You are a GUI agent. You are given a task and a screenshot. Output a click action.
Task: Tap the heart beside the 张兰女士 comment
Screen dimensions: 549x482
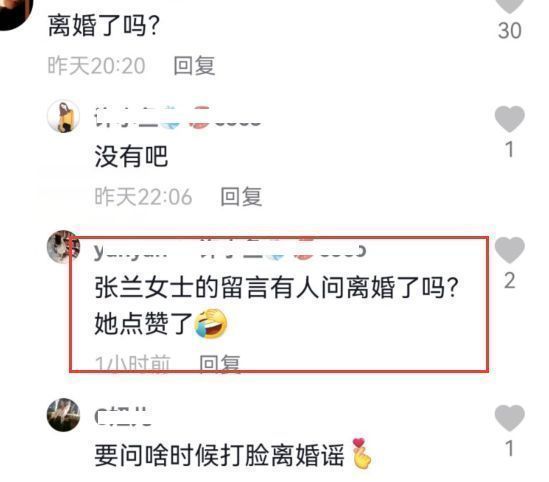(x=509, y=250)
